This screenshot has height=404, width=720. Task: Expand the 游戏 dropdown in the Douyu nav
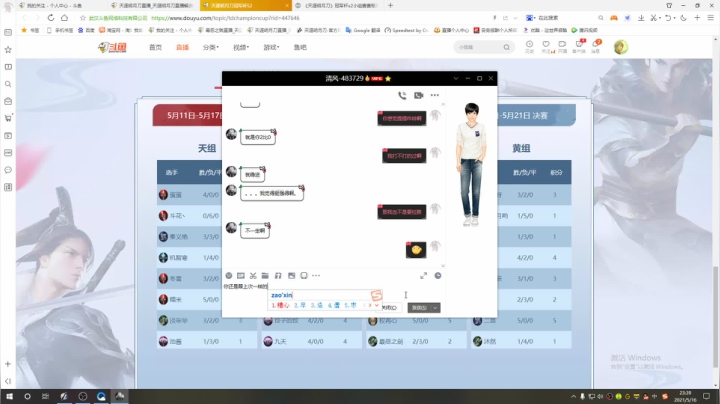click(271, 47)
